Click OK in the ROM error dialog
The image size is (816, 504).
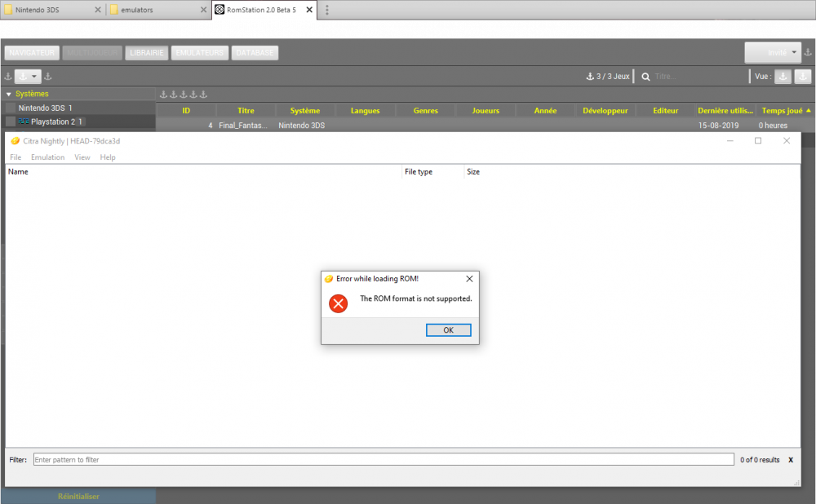click(x=448, y=330)
